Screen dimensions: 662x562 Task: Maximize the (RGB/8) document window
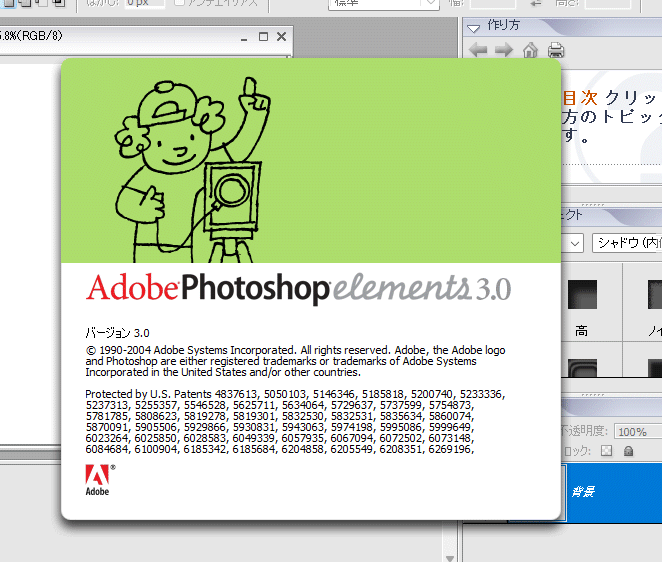point(263,37)
